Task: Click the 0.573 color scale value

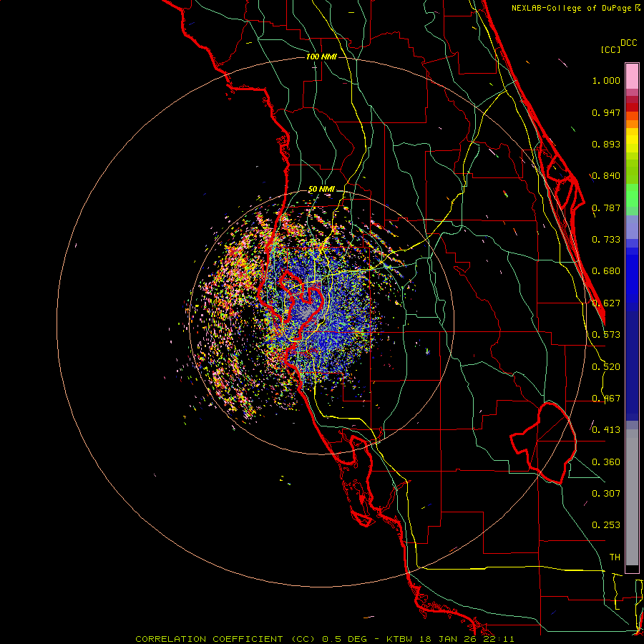Action: (x=606, y=335)
